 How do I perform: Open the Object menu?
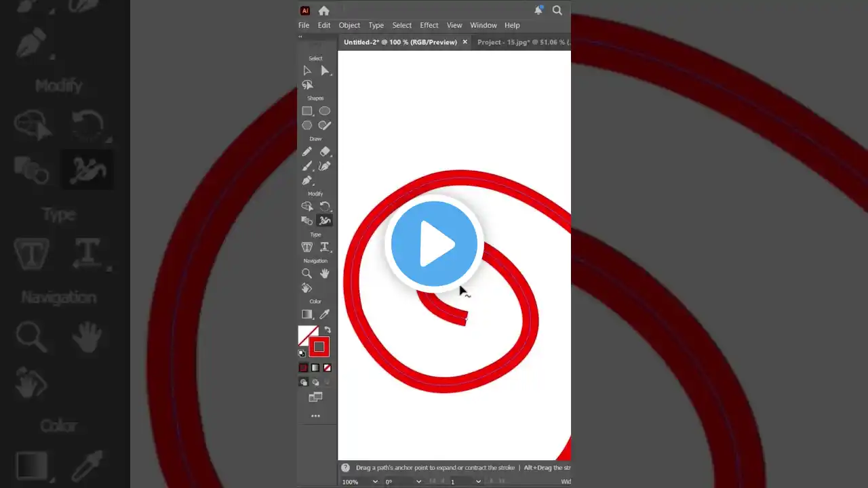coord(349,25)
